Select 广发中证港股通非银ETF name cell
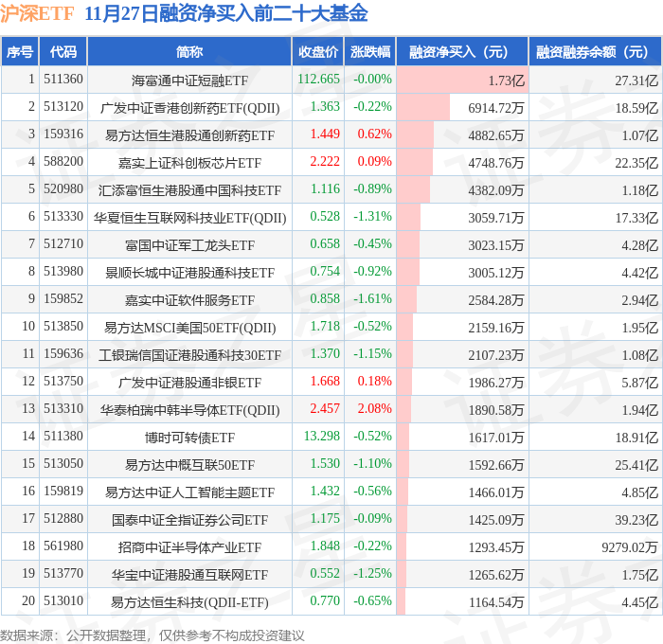The height and width of the screenshot is (644, 663). (x=189, y=383)
